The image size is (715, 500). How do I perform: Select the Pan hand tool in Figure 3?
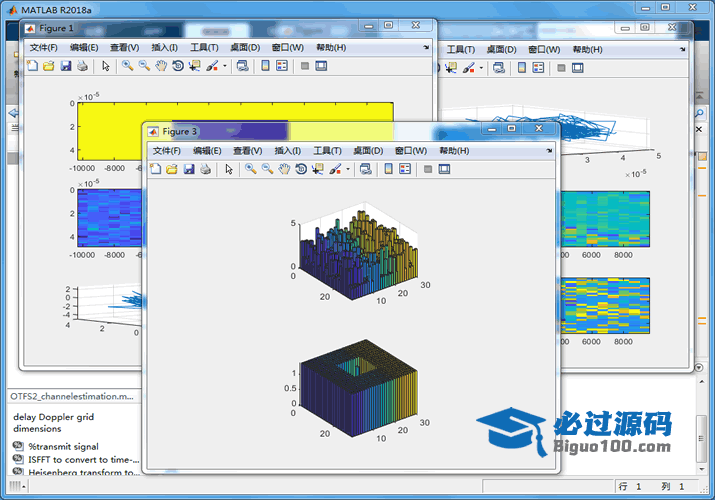284,169
